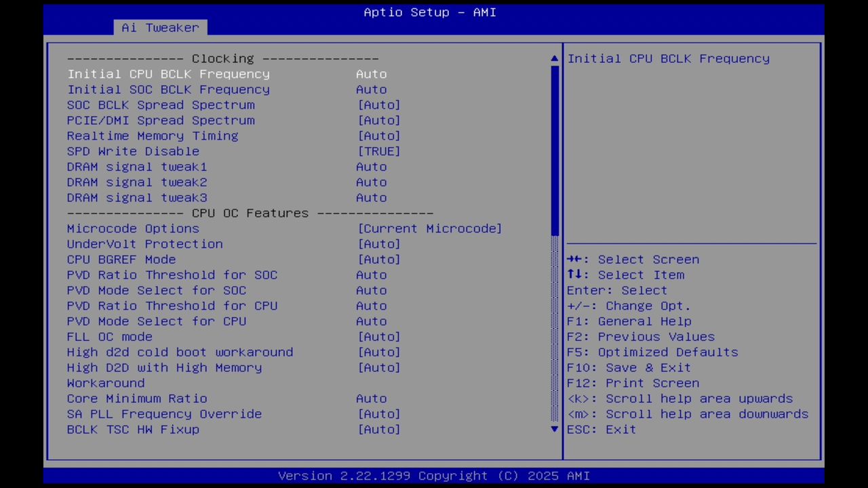Image resolution: width=868 pixels, height=488 pixels.
Task: Open FLL OC mode options
Action: (x=108, y=337)
